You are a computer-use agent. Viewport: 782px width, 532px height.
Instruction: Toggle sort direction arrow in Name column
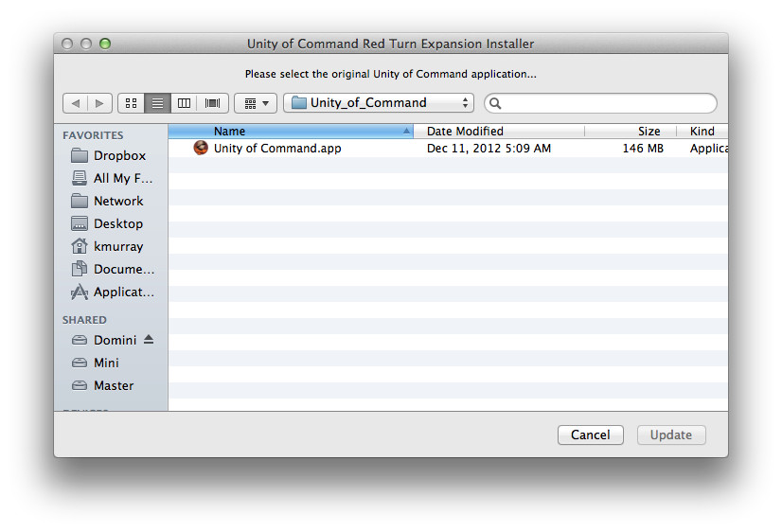(x=406, y=132)
